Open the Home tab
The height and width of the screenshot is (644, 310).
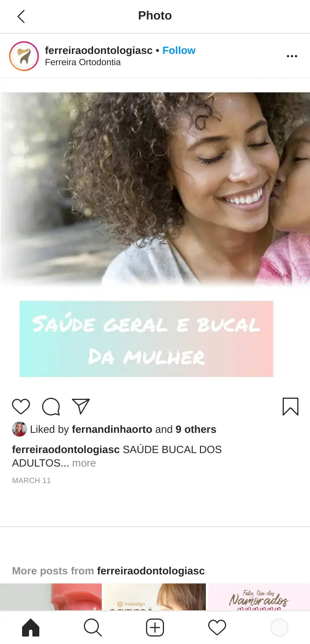click(x=31, y=628)
